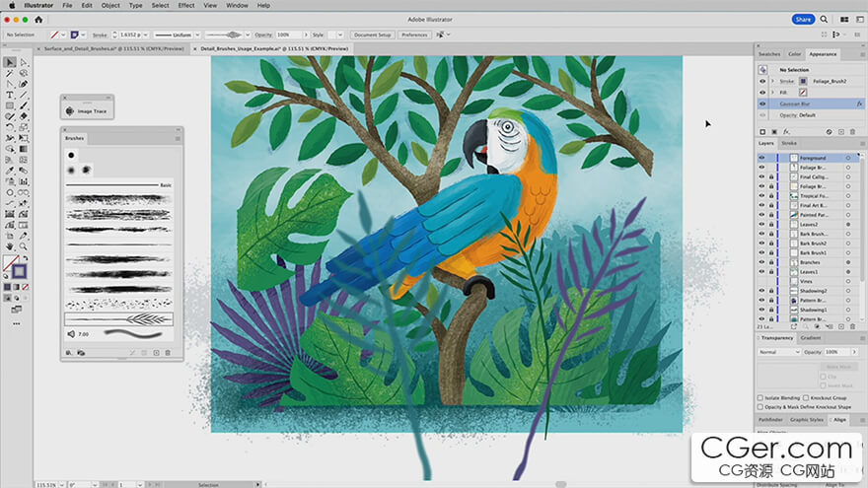Open fill color dropdown in control bar
The image size is (868, 488).
[x=64, y=35]
